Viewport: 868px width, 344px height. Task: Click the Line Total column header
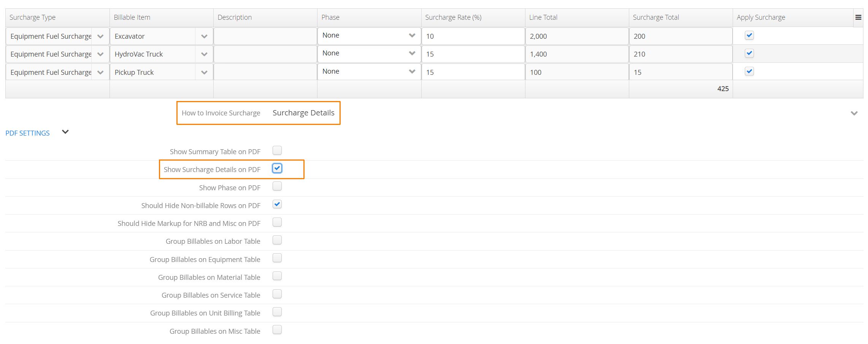coord(577,17)
